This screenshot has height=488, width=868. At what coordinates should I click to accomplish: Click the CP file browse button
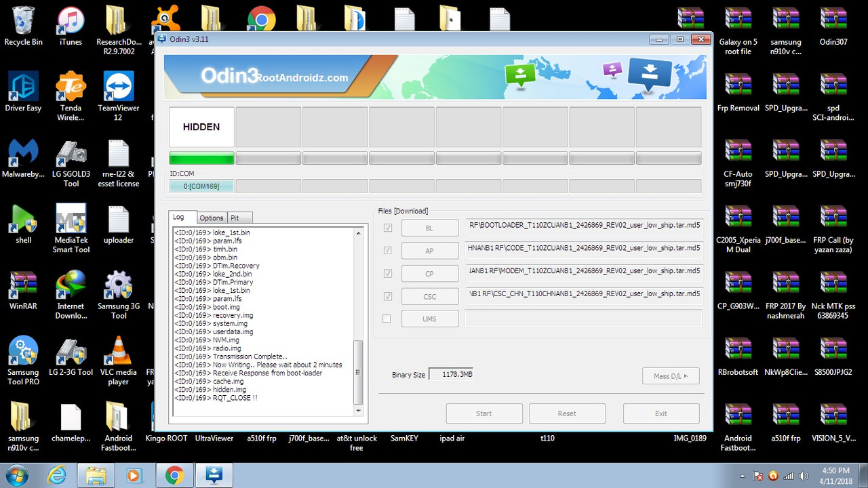tap(430, 273)
